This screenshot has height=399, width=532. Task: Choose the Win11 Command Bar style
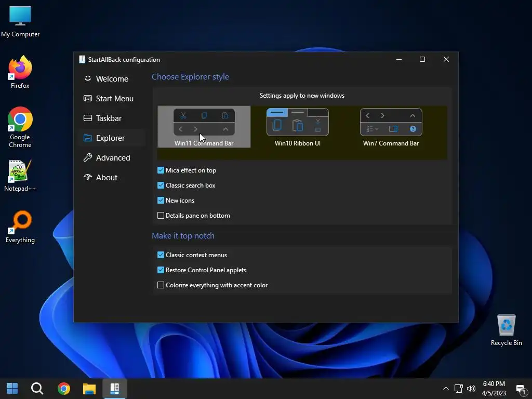tap(204, 127)
